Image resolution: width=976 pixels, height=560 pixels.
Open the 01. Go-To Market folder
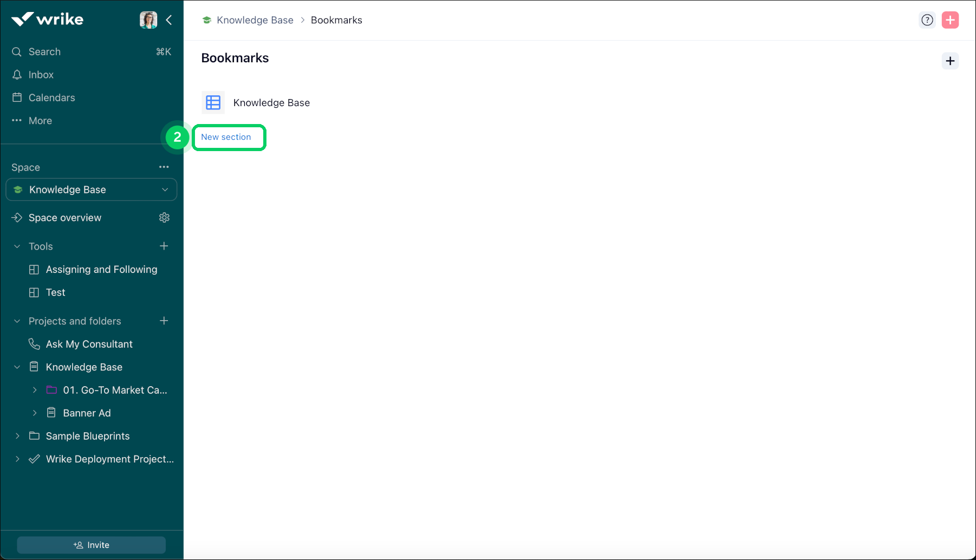114,390
